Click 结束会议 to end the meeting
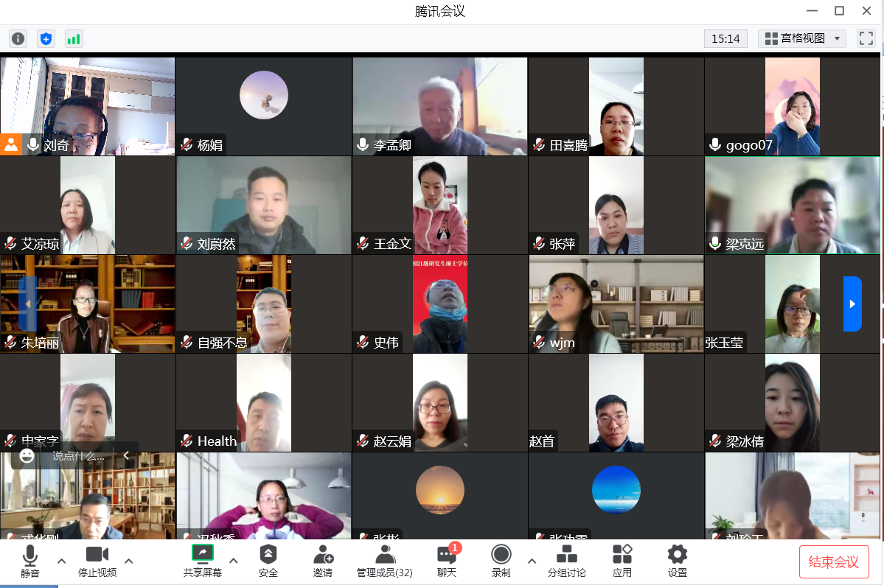Screen dimensions: 884x588 point(834,561)
